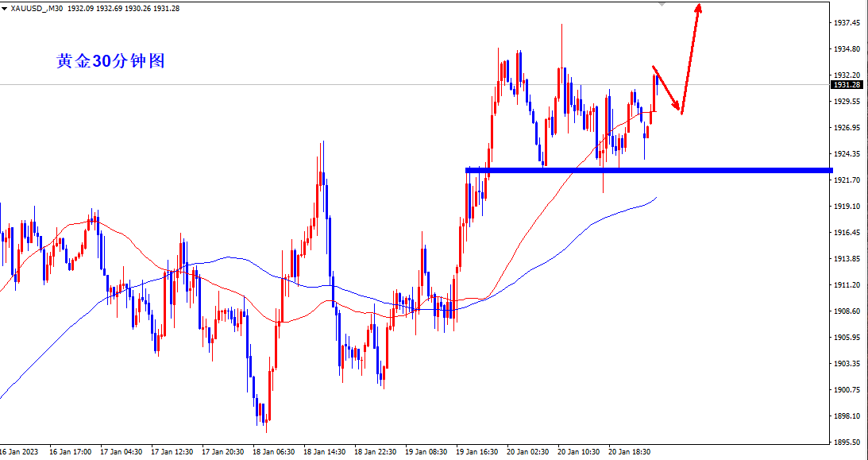Click the 16 Jan 2023 time label
This screenshot has height=460, width=868.
(x=19, y=452)
